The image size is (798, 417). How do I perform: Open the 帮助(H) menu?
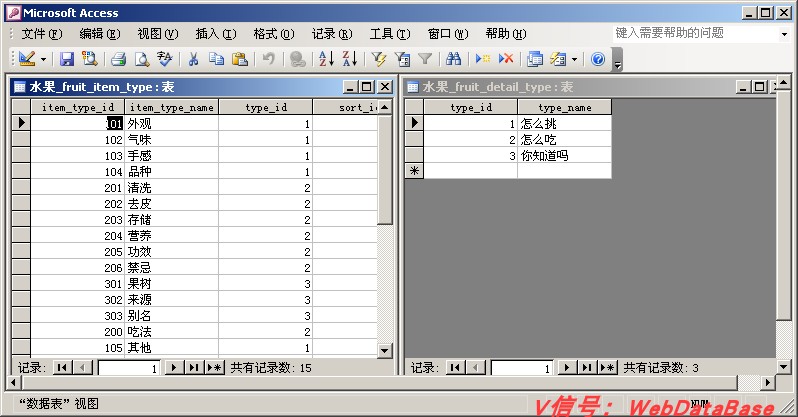(x=506, y=34)
